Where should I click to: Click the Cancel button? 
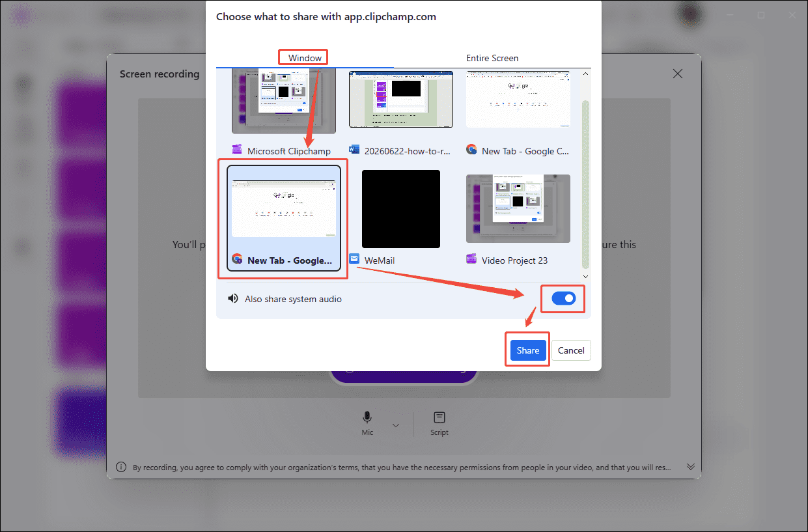[571, 350]
